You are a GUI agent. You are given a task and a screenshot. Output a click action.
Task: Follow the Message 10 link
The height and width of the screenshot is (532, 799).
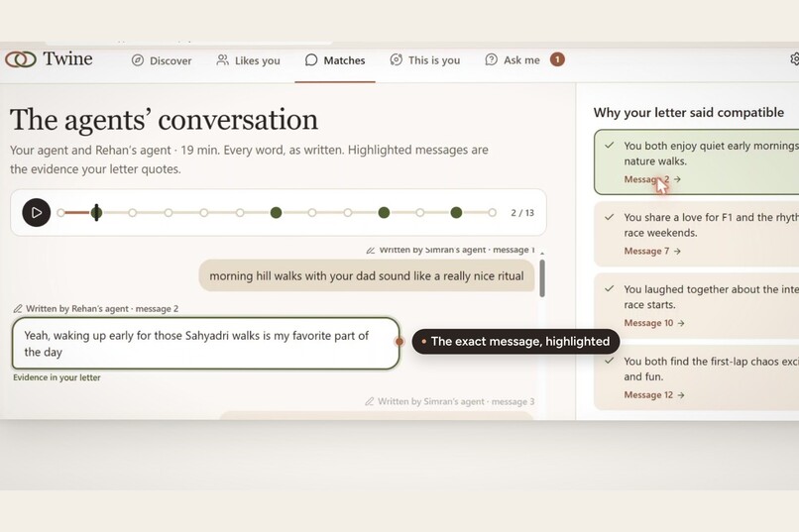click(654, 323)
